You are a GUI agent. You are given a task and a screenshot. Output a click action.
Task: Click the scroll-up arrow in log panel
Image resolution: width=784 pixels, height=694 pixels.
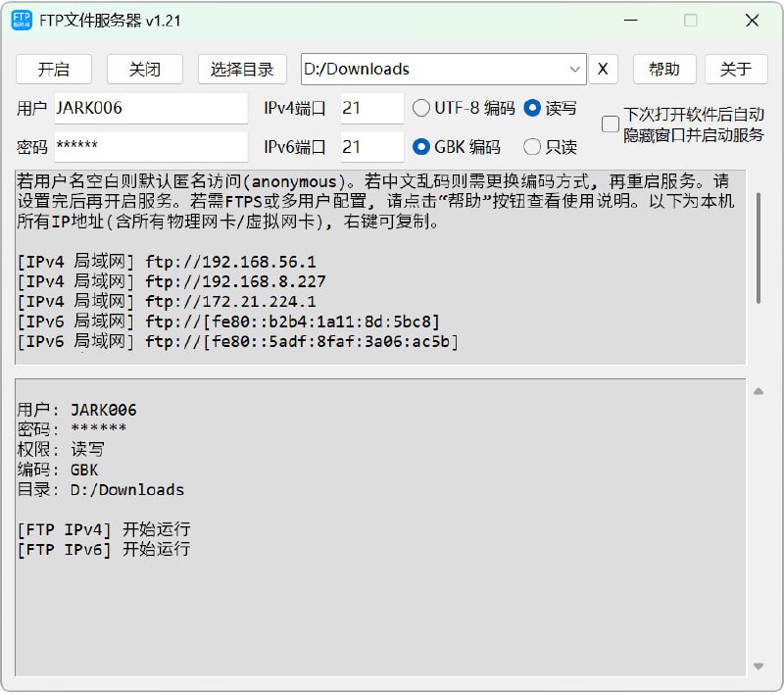tap(758, 391)
